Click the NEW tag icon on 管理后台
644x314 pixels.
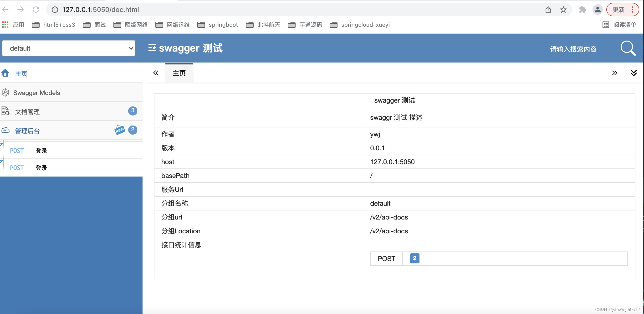pos(120,130)
